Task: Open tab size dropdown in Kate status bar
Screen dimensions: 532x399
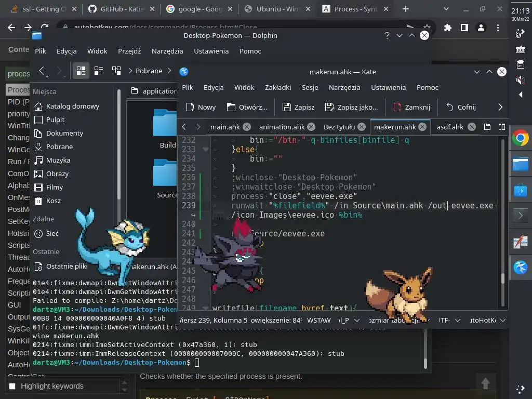Action: [400, 320]
